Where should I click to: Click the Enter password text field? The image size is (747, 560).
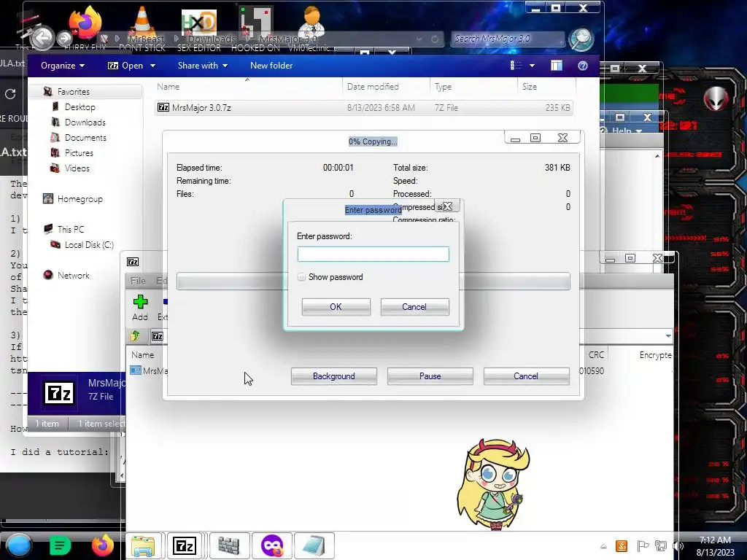click(373, 254)
